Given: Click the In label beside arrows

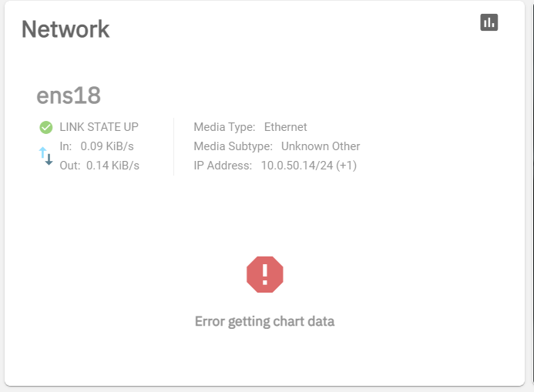Looking at the screenshot, I should click(65, 146).
